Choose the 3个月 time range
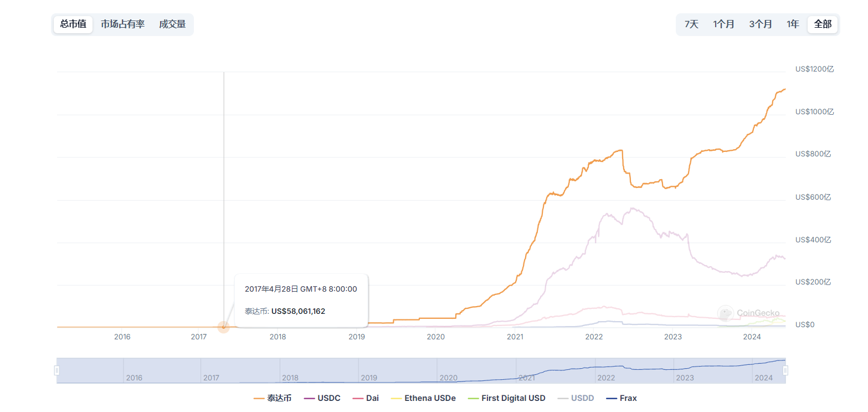Screen dimensions: 868x412 tap(761, 24)
